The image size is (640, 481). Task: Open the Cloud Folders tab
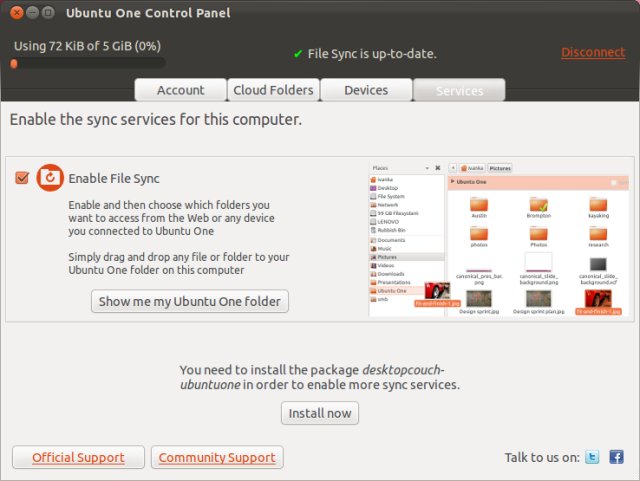click(273, 90)
